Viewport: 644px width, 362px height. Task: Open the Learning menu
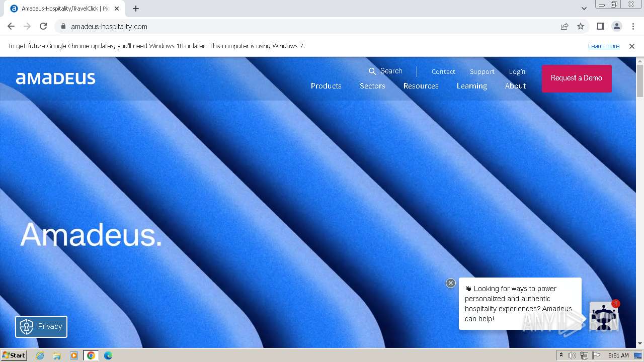(x=472, y=86)
